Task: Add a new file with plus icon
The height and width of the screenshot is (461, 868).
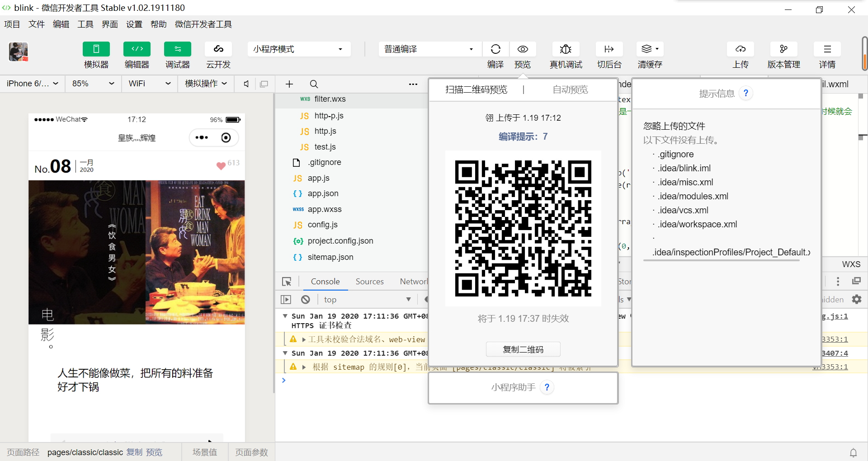Action: (x=289, y=84)
